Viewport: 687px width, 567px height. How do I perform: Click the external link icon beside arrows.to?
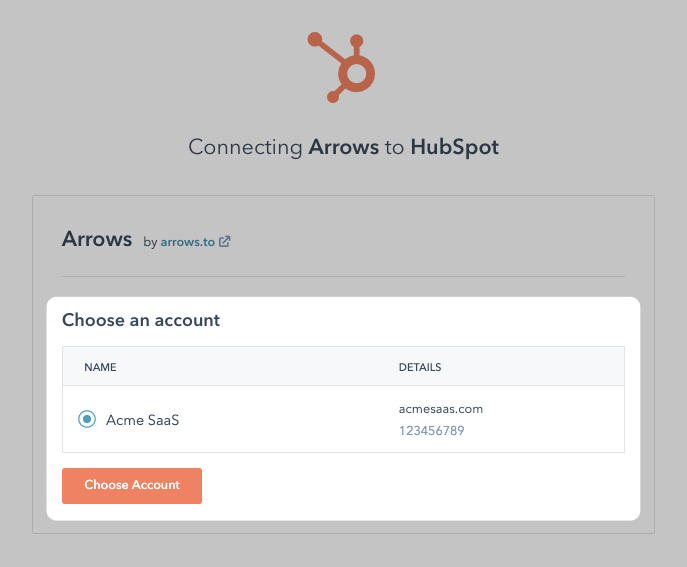pos(225,241)
